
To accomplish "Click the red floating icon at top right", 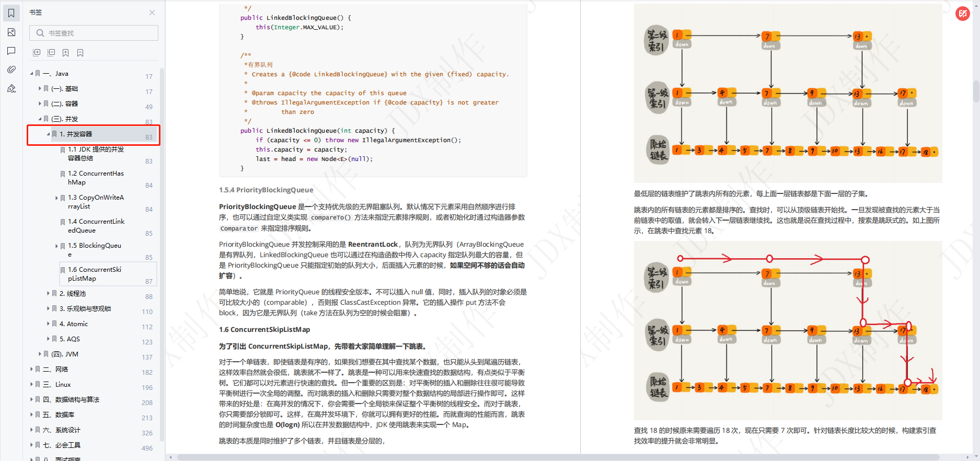I will pyautogui.click(x=962, y=14).
